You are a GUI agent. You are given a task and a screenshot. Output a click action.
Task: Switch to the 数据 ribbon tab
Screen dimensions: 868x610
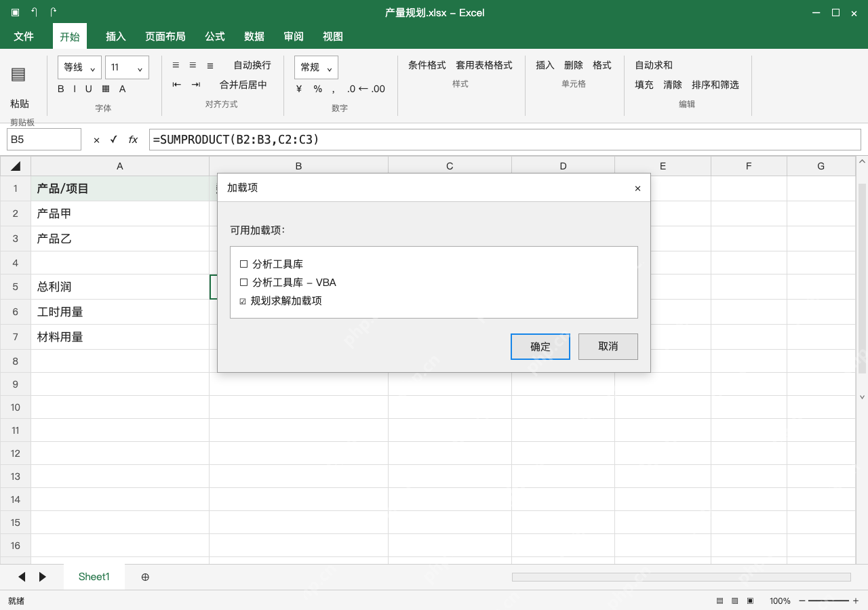pos(254,37)
